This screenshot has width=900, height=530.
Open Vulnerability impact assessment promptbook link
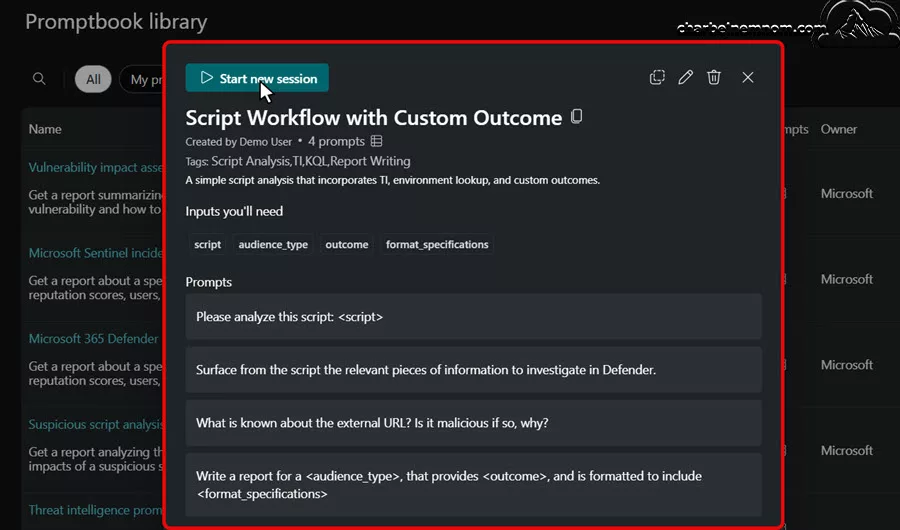pos(96,168)
